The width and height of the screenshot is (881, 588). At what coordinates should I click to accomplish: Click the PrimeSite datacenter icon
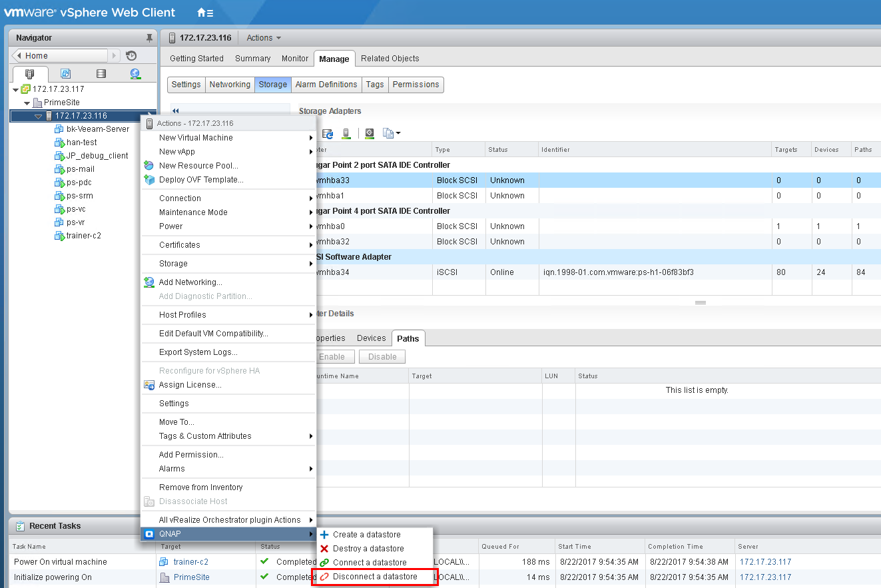click(37, 103)
